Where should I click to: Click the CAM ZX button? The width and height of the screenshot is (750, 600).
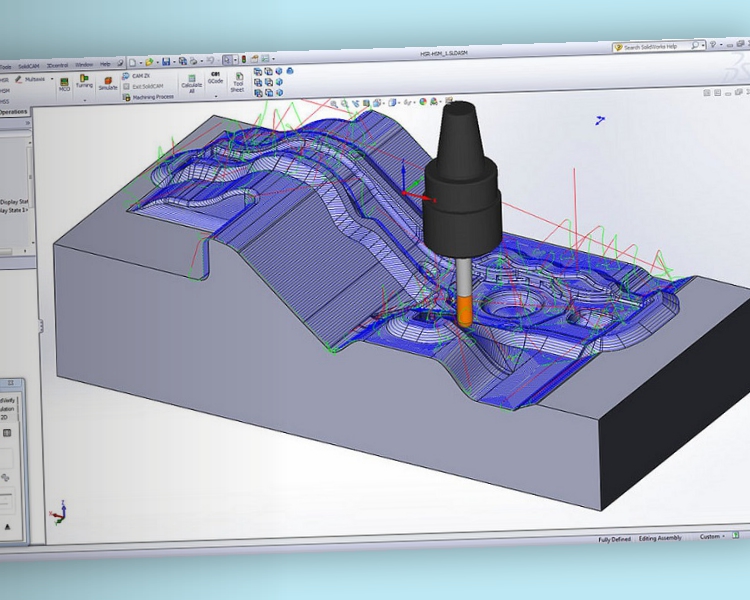[x=140, y=75]
